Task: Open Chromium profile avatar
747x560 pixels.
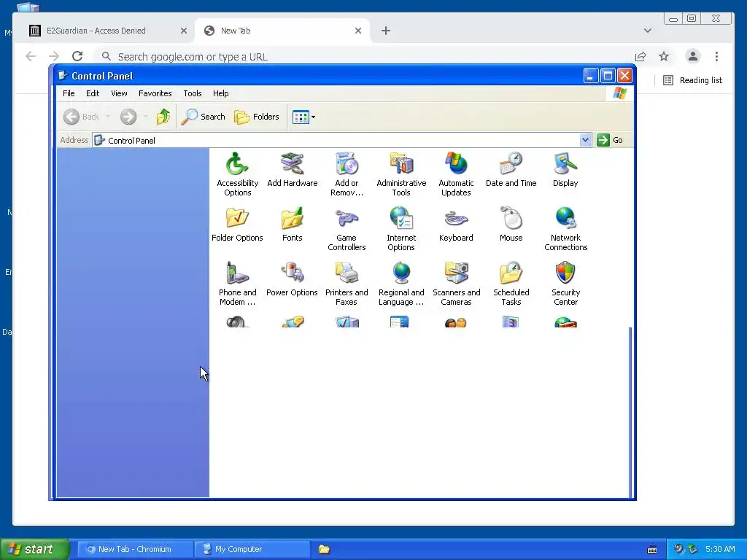Action: (x=693, y=56)
